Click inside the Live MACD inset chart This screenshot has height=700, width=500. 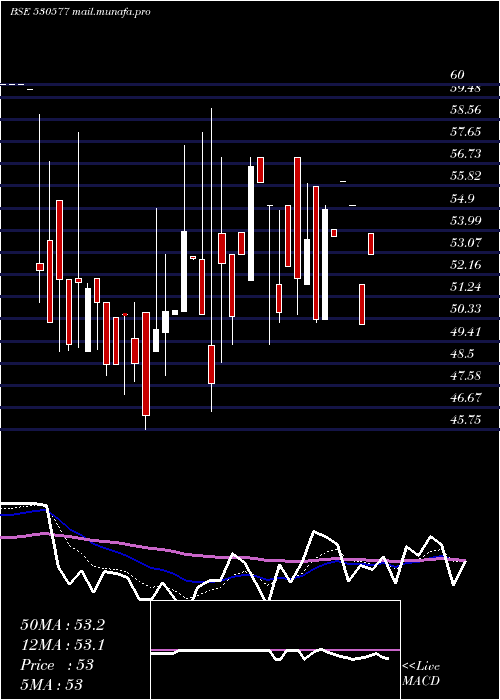click(275, 650)
